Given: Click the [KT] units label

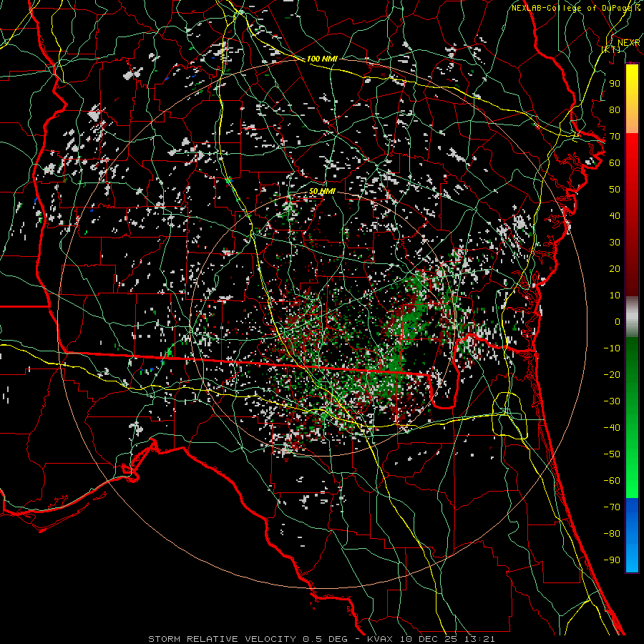Looking at the screenshot, I should [x=611, y=49].
